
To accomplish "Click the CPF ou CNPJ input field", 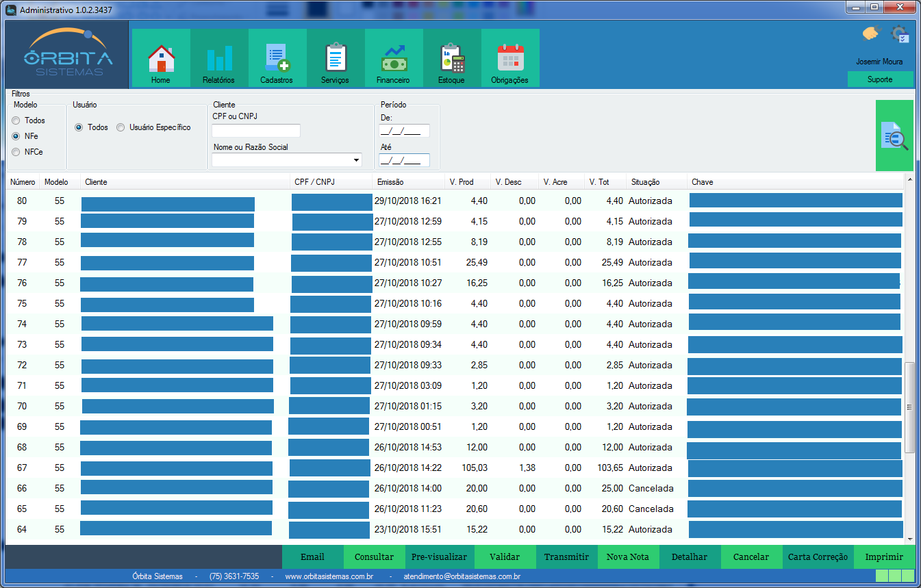I will [256, 131].
